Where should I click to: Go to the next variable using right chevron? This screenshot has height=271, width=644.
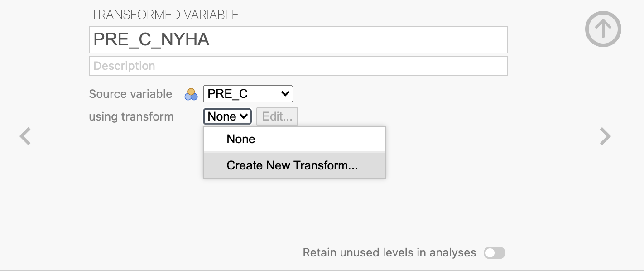tap(605, 136)
